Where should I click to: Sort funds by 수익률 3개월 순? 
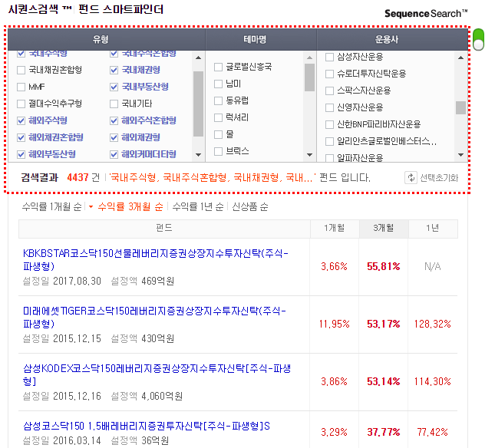(x=130, y=207)
